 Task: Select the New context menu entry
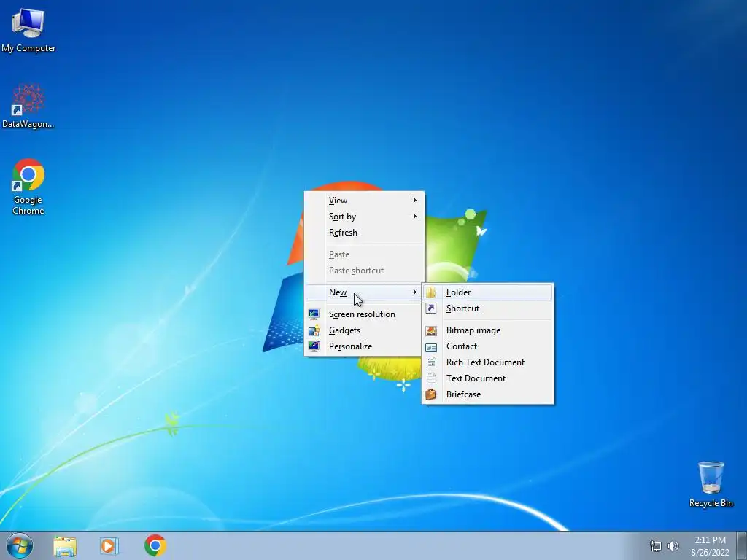pyautogui.click(x=365, y=292)
